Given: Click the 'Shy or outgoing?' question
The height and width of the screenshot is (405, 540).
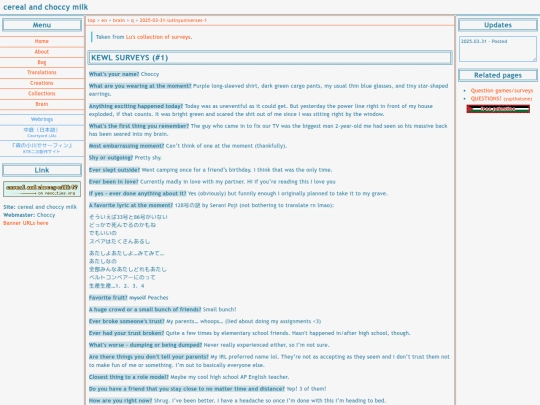Looking at the screenshot, I should coord(111,158).
